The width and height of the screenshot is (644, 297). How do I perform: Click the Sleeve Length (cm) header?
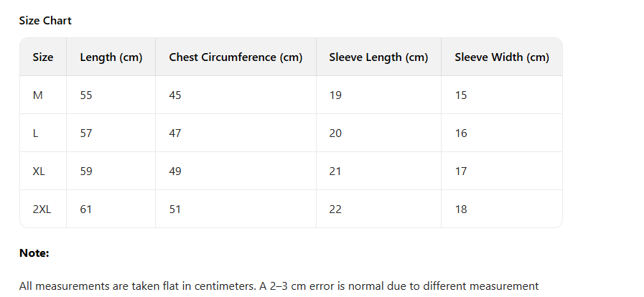[x=378, y=57]
